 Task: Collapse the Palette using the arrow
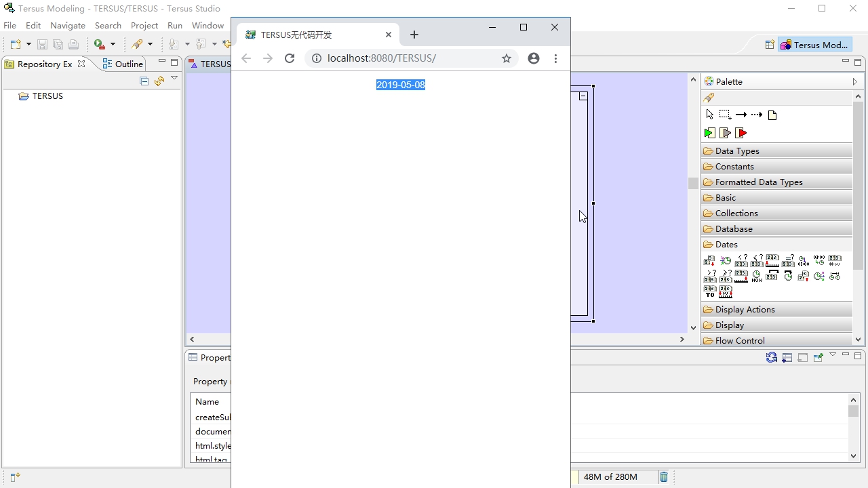click(x=855, y=81)
